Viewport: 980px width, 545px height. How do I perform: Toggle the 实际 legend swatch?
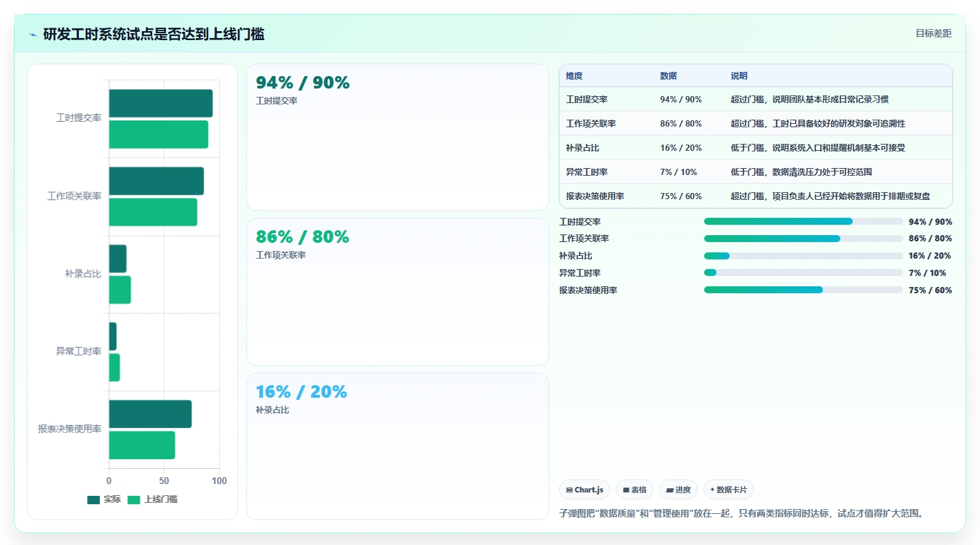pyautogui.click(x=93, y=499)
